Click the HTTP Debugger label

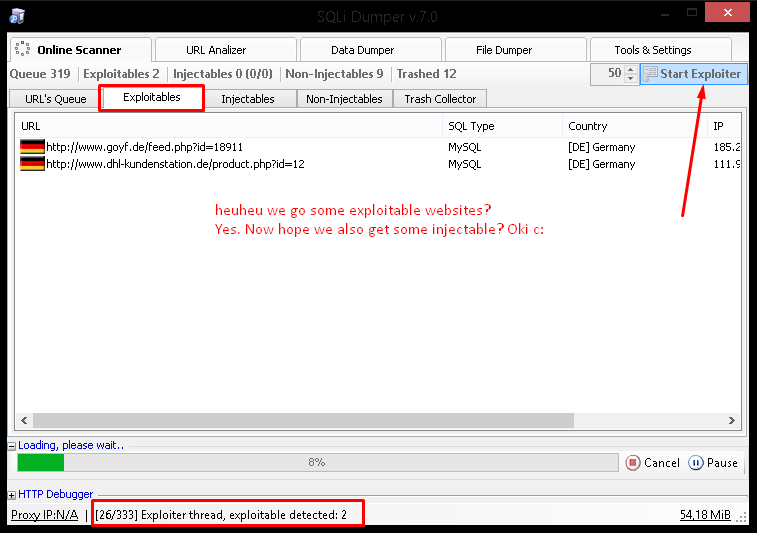point(56,494)
